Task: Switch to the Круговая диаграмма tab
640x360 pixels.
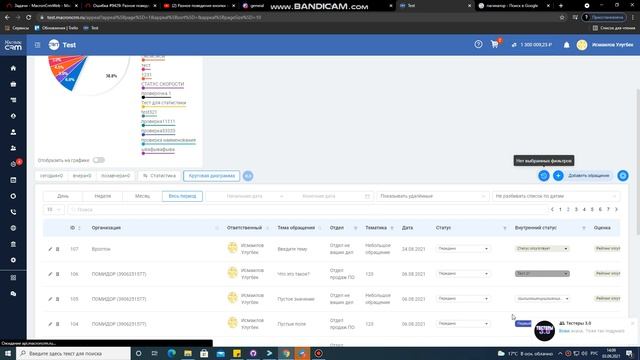Action: [x=211, y=176]
